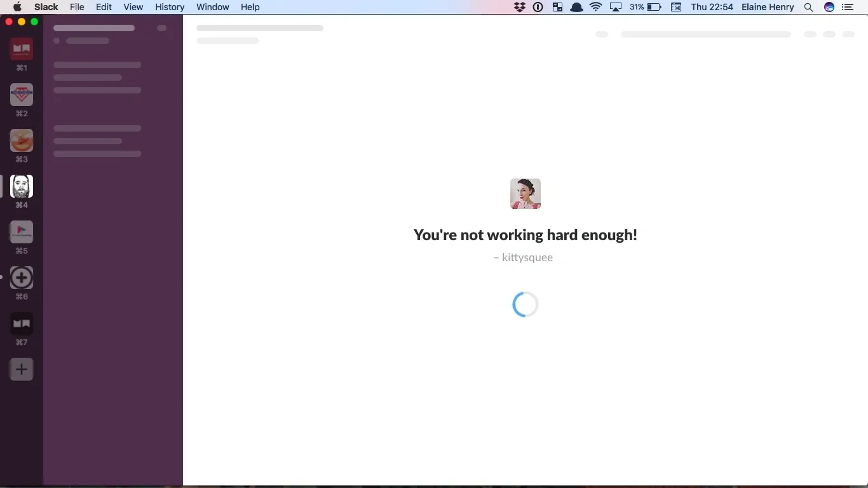Open the circled plus workspace icon
This screenshot has width=868, height=488.
[22, 278]
